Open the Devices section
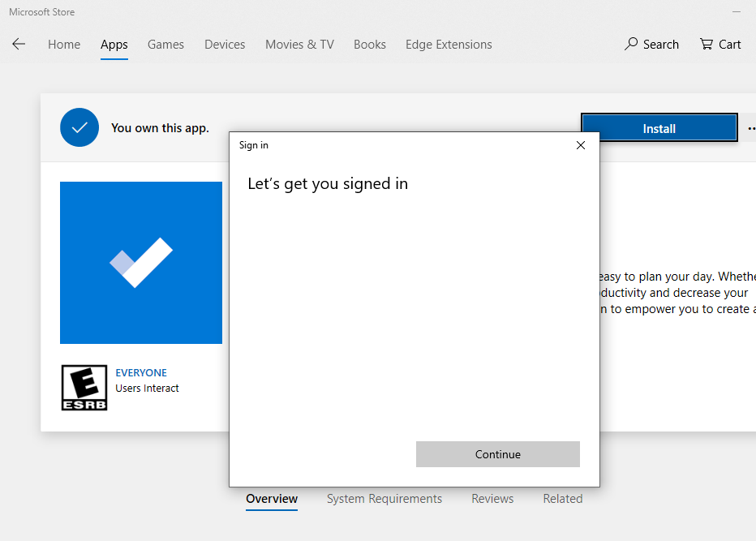The width and height of the screenshot is (756, 541). tap(225, 45)
